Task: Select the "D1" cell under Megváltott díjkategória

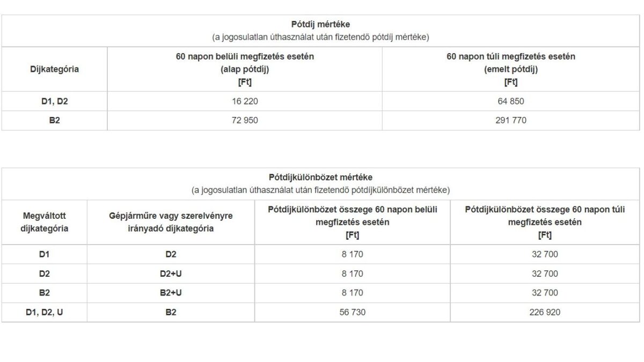Action: coord(45,254)
